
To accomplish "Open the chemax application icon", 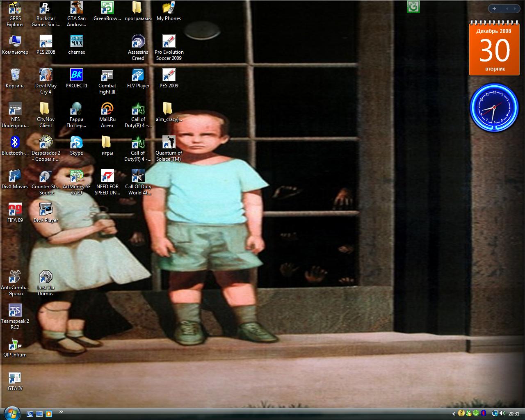I will (x=77, y=45).
